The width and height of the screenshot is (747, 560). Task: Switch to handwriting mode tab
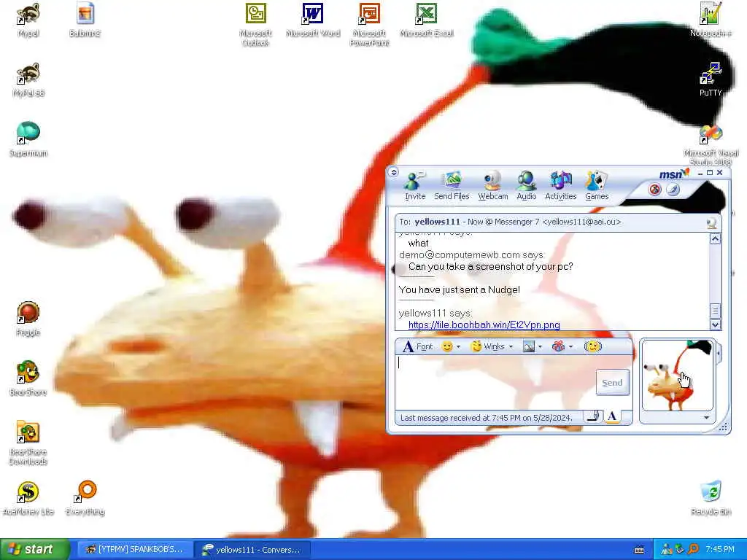(x=594, y=417)
